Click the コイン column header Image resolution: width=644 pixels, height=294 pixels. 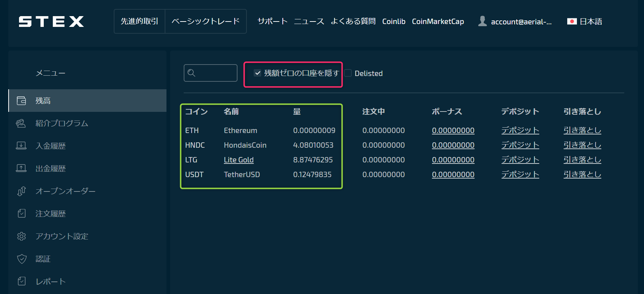(x=197, y=112)
